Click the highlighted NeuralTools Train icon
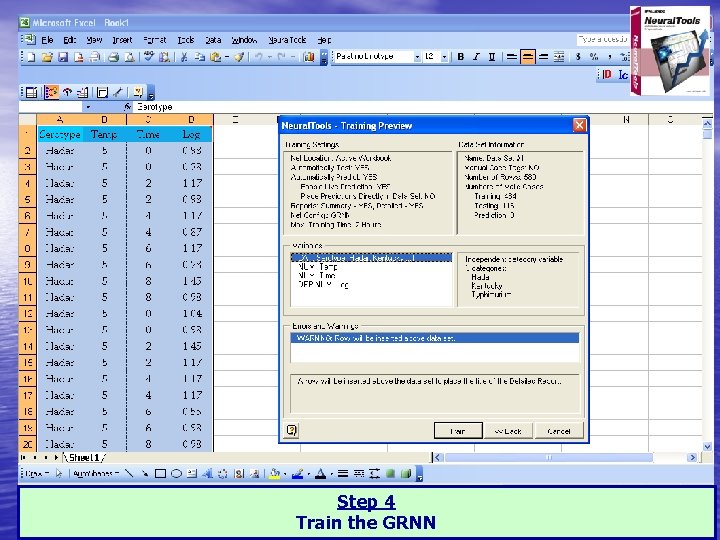Image resolution: width=720 pixels, height=540 pixels. pyautogui.click(x=51, y=92)
